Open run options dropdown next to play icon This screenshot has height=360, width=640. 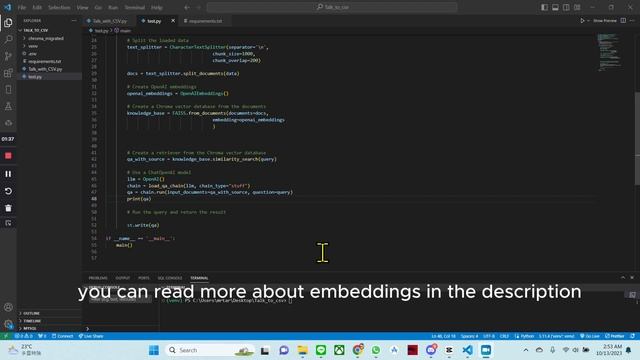tap(589, 20)
